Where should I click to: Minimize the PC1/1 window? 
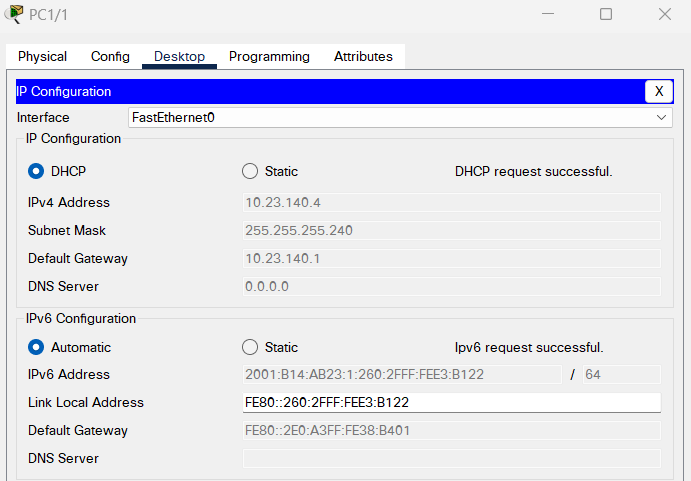(x=548, y=14)
